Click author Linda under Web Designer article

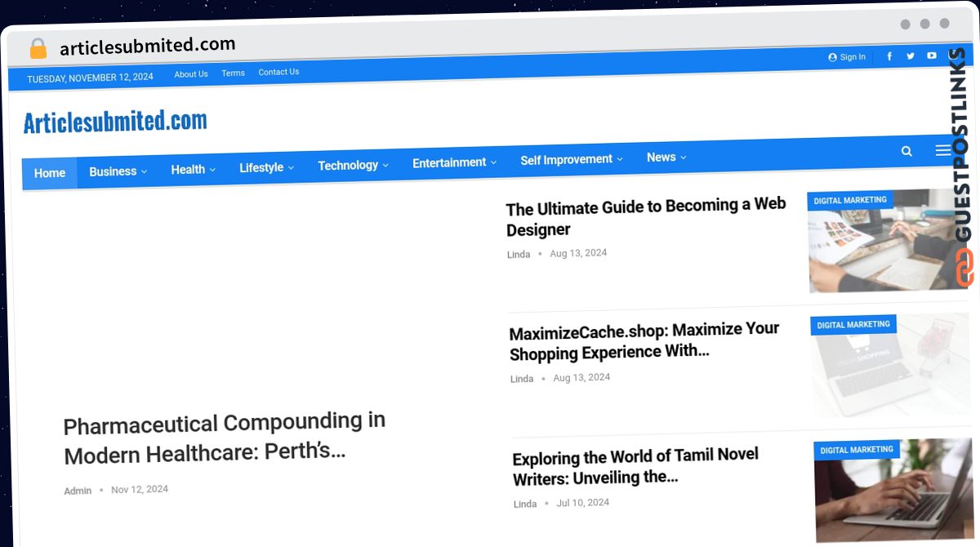pyautogui.click(x=519, y=255)
